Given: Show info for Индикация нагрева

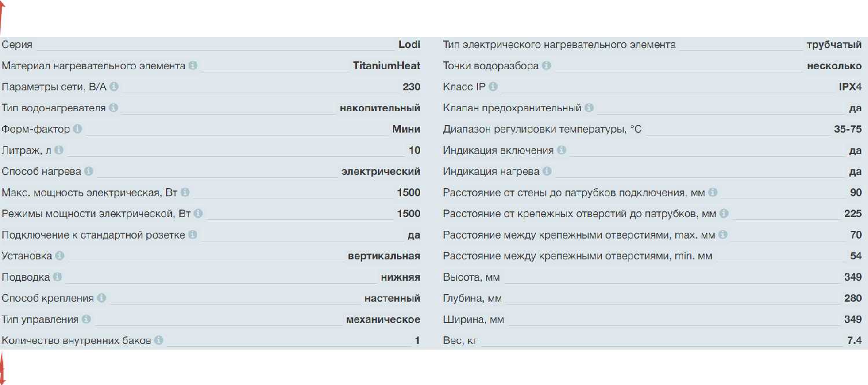Looking at the screenshot, I should pos(547,171).
